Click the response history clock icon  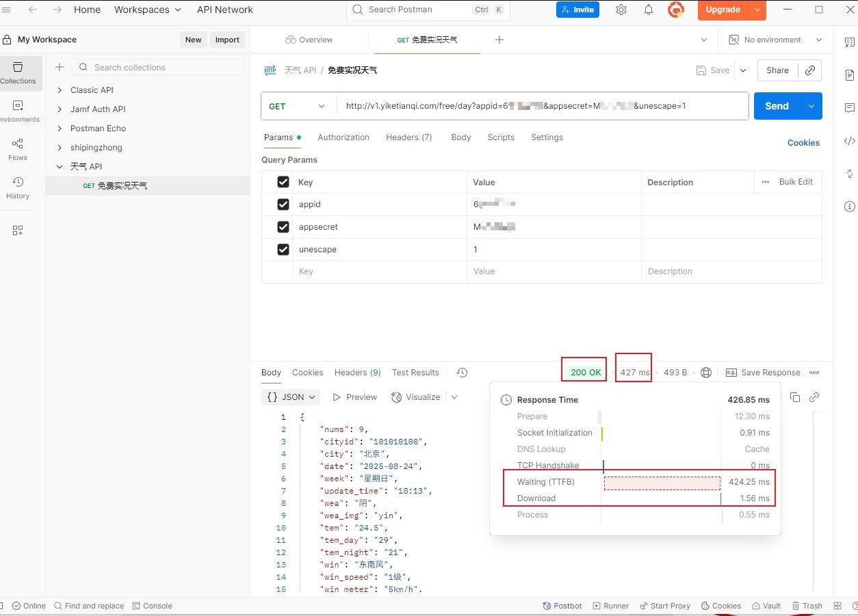(462, 373)
